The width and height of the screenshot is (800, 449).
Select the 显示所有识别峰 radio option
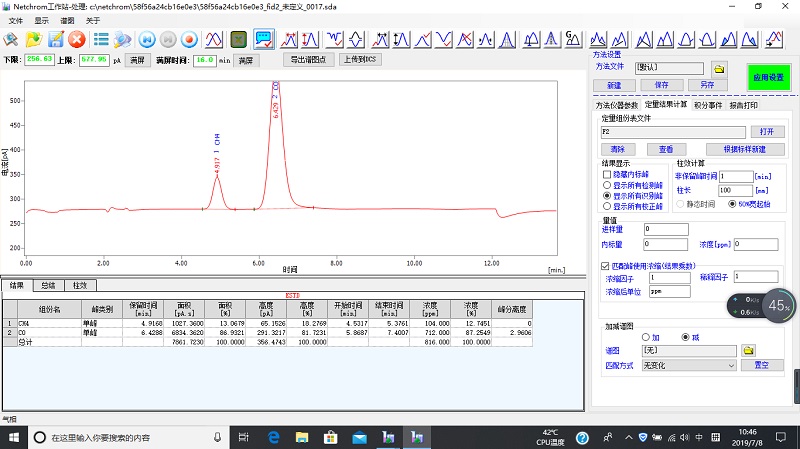click(x=607, y=196)
